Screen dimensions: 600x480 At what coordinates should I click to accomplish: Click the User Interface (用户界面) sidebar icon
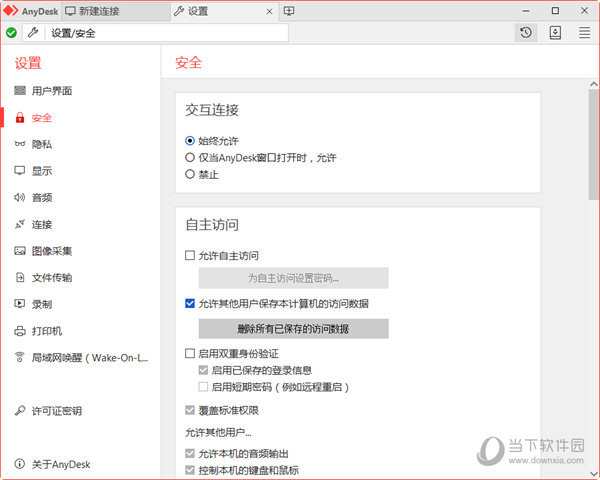[20, 91]
